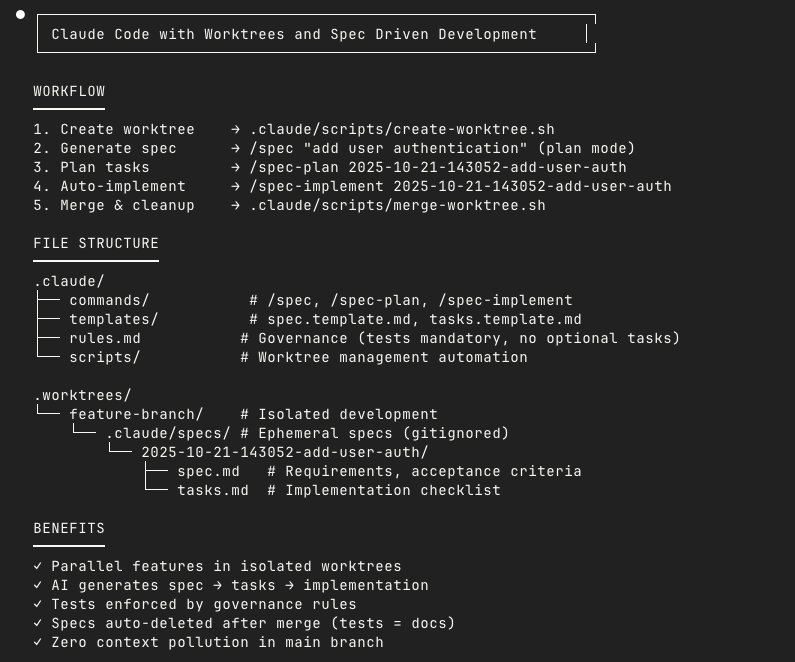
Task: Click 'Tests enforced by governance rules' text
Action: [x=204, y=605]
